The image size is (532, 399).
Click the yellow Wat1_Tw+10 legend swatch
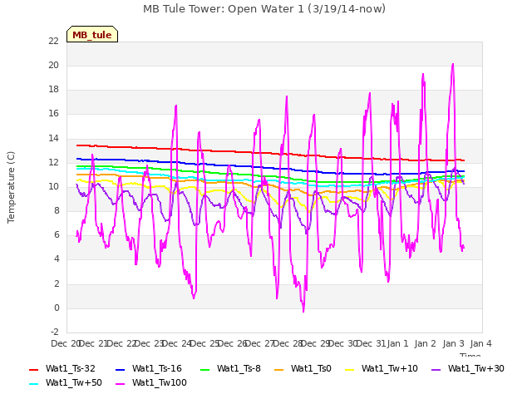point(349,369)
